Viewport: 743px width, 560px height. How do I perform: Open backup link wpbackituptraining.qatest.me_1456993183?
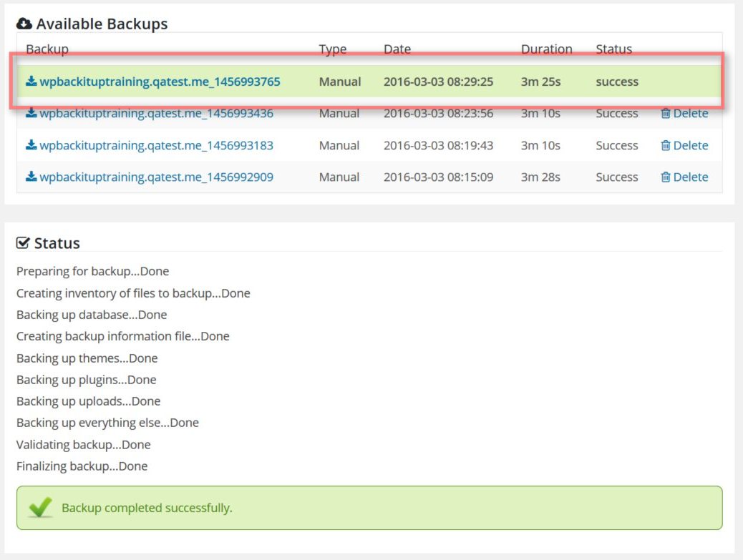pyautogui.click(x=156, y=145)
